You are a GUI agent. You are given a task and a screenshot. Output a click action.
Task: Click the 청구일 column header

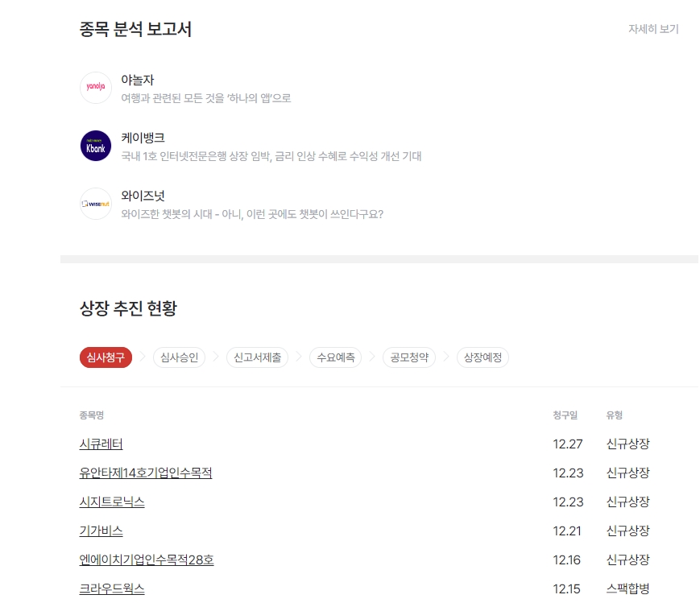pyautogui.click(x=565, y=415)
